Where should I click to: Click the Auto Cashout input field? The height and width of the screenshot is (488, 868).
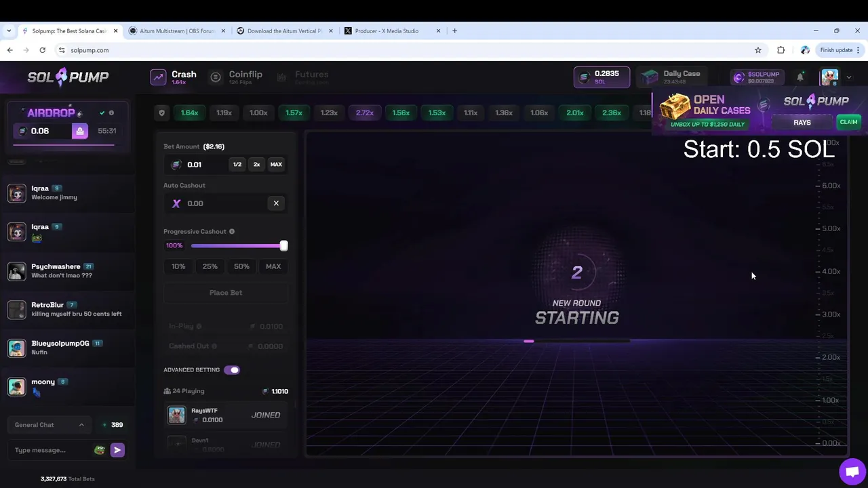click(x=216, y=203)
